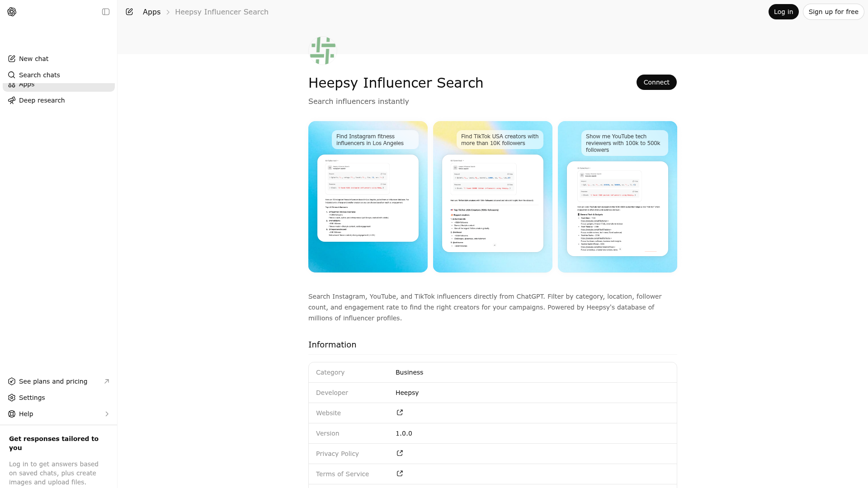Open See plans and pricing
The width and height of the screenshot is (868, 488).
tap(59, 381)
